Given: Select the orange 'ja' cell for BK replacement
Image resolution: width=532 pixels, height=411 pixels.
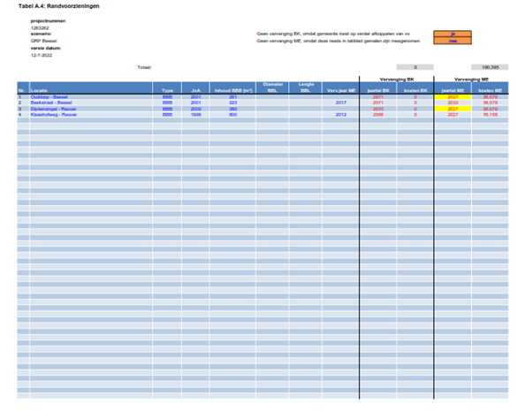Looking at the screenshot, I should (452, 34).
